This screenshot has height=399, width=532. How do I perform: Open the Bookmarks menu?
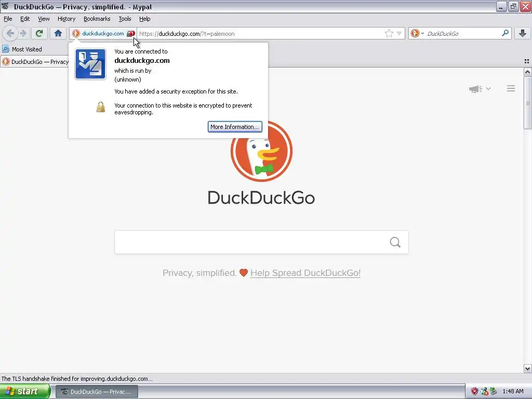click(97, 19)
